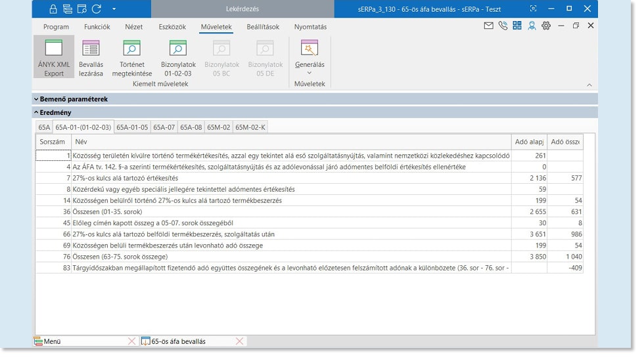
Task: Open the Generálás dropdown
Action: [x=310, y=57]
